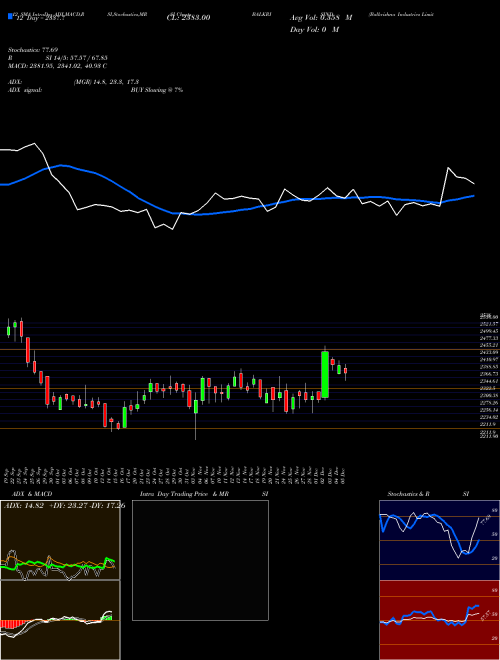Image resolution: width=500 pixels, height=660 pixels.
Task: Click the blue 12 Day SMA legend square
Action: coord(10,16)
